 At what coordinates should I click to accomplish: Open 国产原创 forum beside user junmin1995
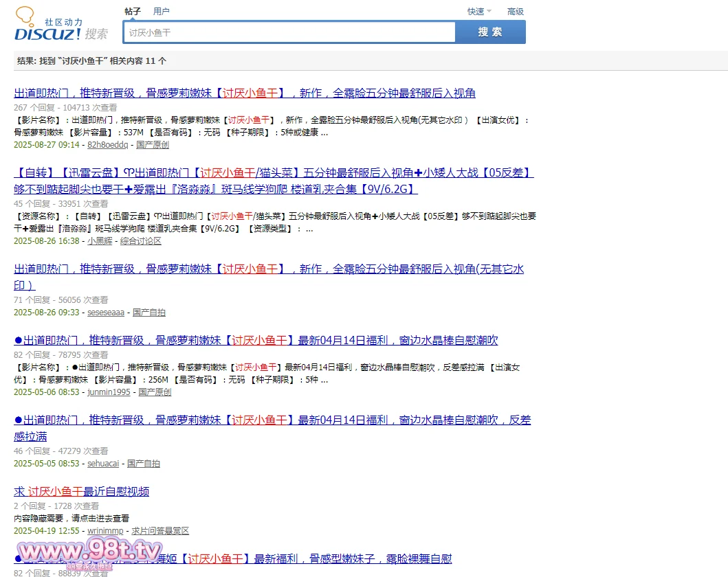point(155,392)
